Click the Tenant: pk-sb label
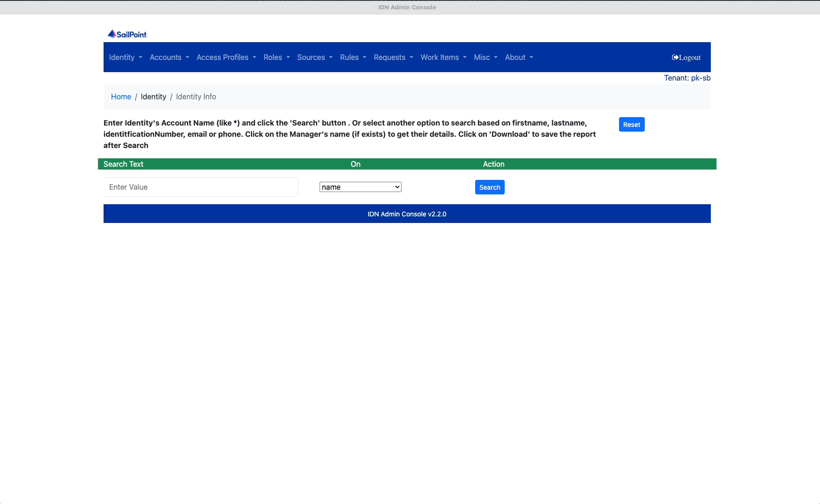The image size is (820, 504). pos(687,78)
